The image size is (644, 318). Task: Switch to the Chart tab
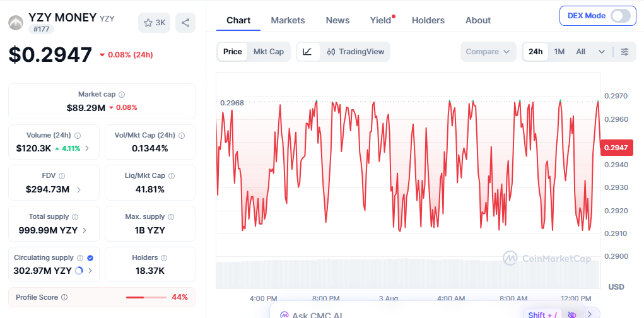(238, 20)
